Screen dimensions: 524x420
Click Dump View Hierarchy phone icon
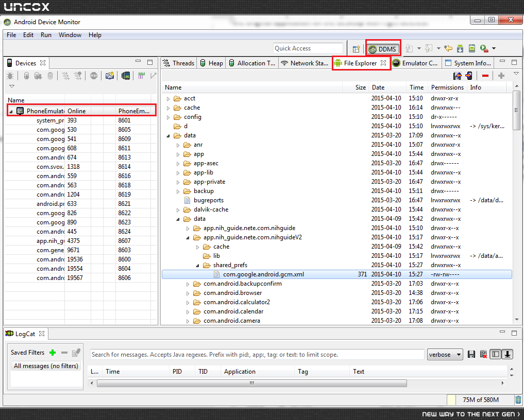[x=126, y=76]
